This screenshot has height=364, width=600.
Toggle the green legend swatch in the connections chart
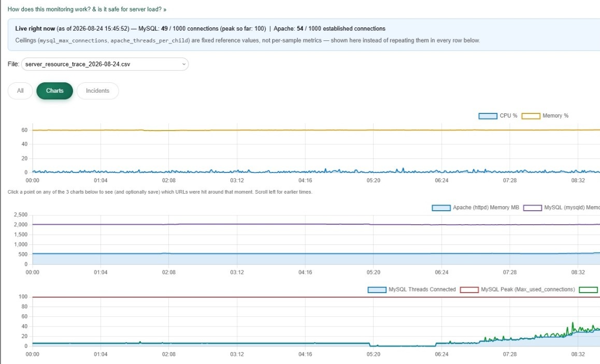point(589,290)
